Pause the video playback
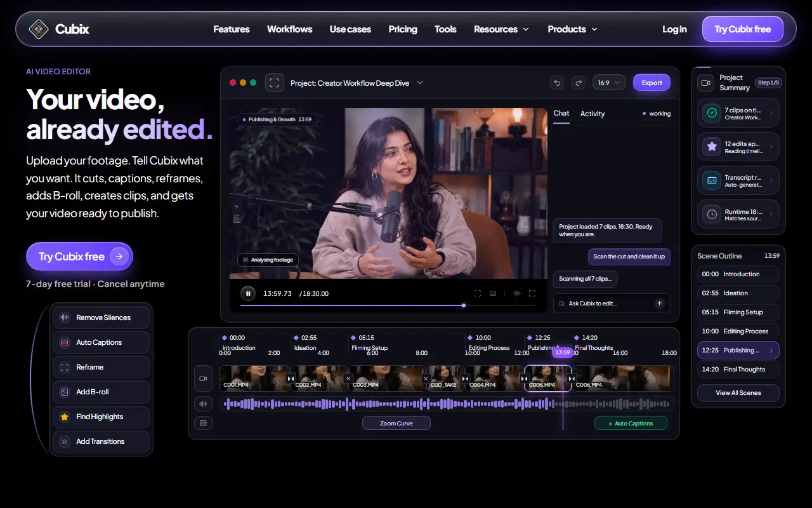 (247, 293)
